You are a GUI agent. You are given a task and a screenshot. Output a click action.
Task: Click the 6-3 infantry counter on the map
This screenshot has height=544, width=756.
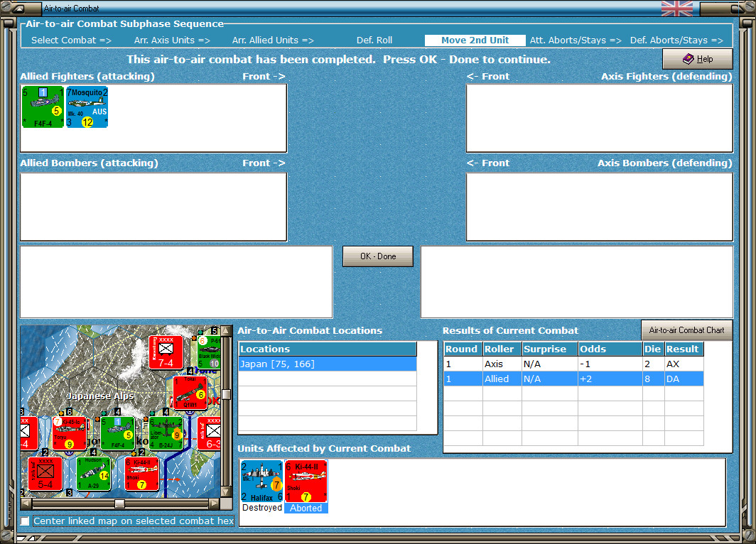210,433
